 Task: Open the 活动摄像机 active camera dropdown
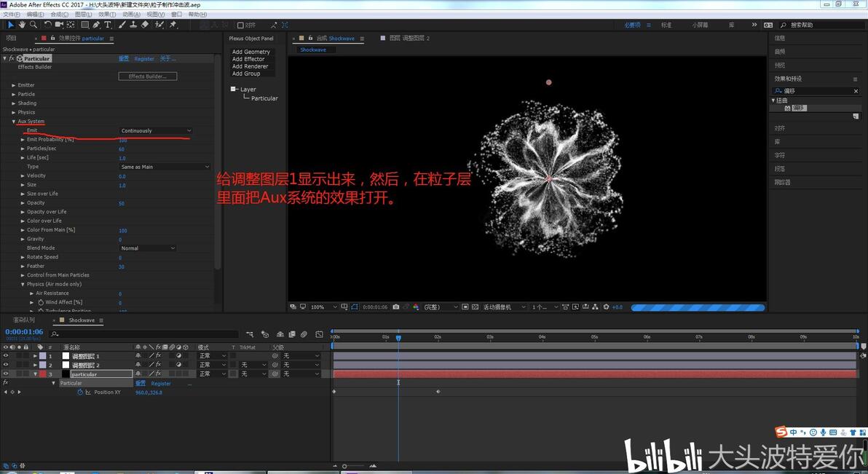click(x=504, y=307)
